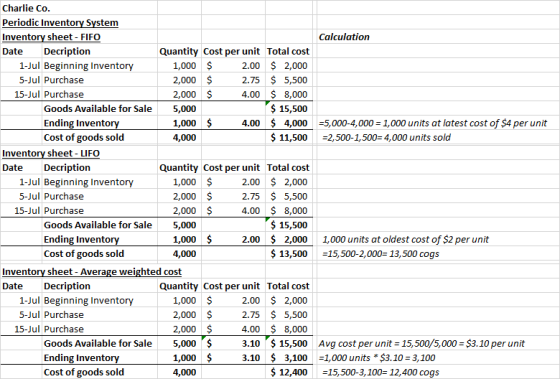Click Average Cost of goods sold $ 12,400
Viewport: 560px width, 379px height.
point(289,372)
